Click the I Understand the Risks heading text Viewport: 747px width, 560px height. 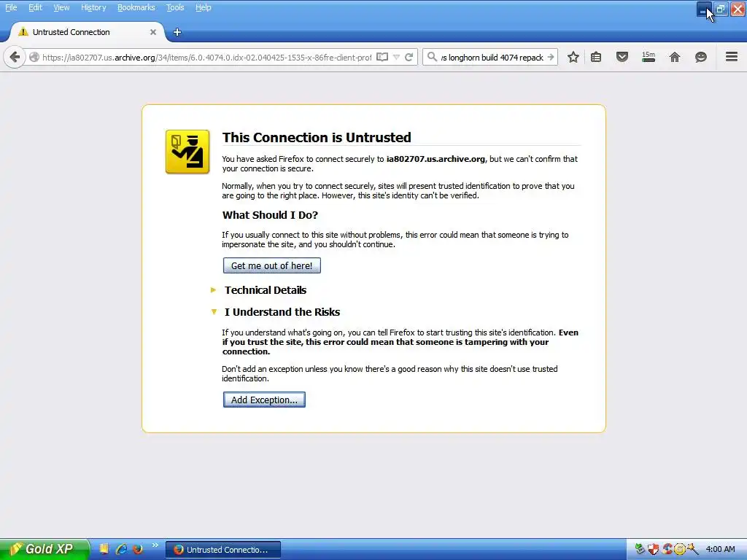pos(282,312)
